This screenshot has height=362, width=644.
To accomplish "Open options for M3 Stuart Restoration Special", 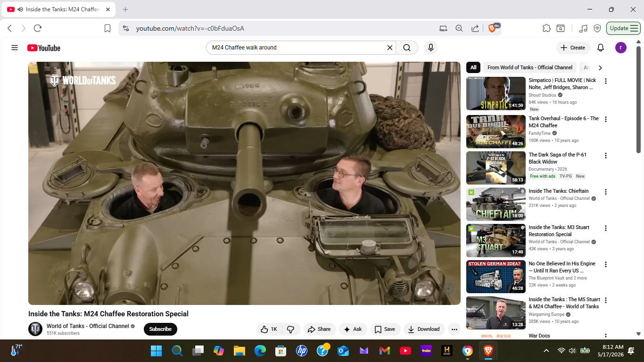I will coord(606,228).
